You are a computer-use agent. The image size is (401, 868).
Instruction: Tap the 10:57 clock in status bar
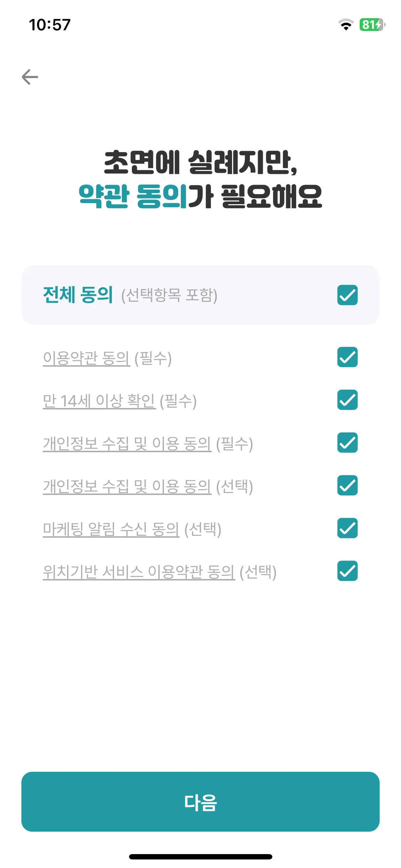(50, 25)
